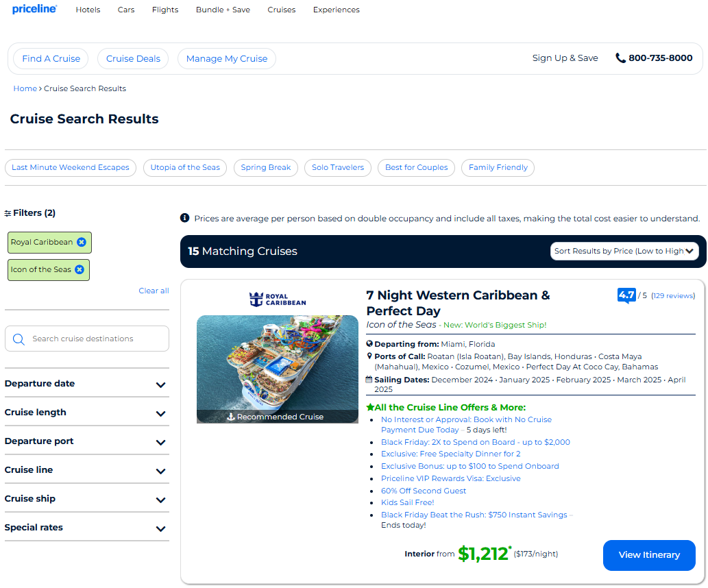708x588 pixels.
Task: Choose Last Minute Weekend Escapes
Action: [71, 167]
